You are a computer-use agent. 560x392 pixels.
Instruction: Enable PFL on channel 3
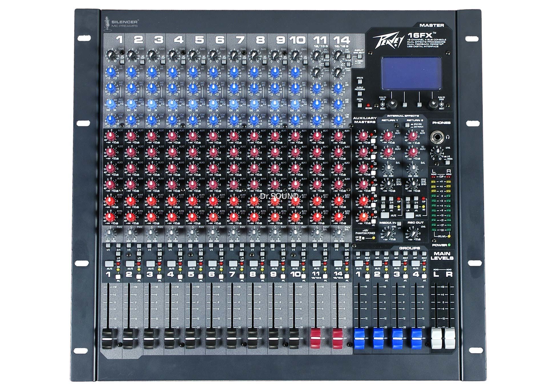click(x=159, y=277)
